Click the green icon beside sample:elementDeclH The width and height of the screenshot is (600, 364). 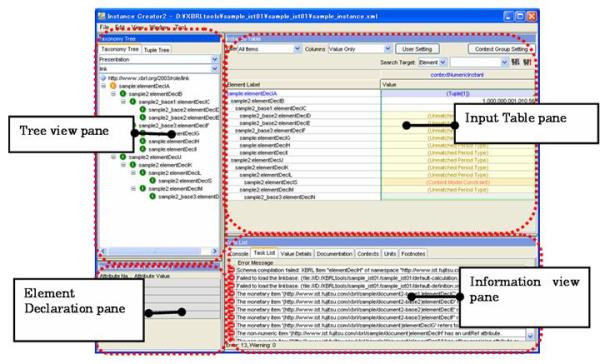point(143,141)
